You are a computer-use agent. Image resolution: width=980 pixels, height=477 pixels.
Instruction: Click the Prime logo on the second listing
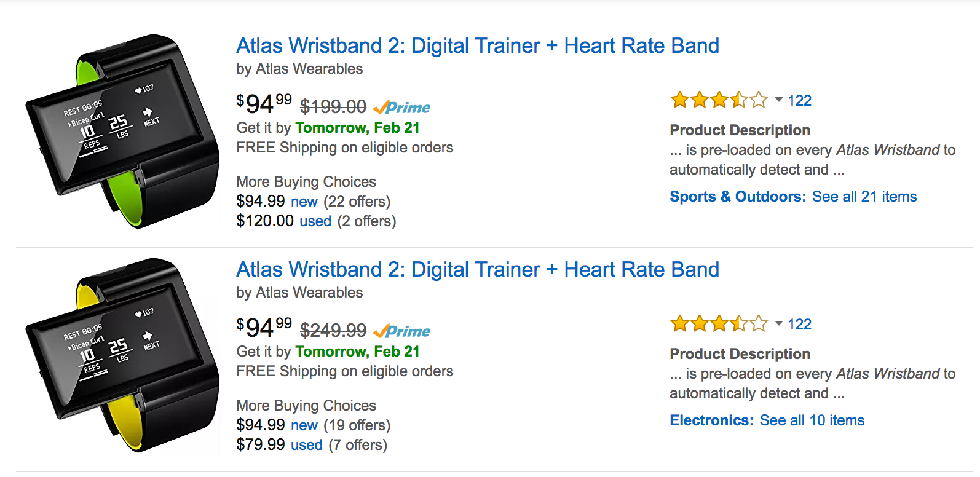pos(402,331)
